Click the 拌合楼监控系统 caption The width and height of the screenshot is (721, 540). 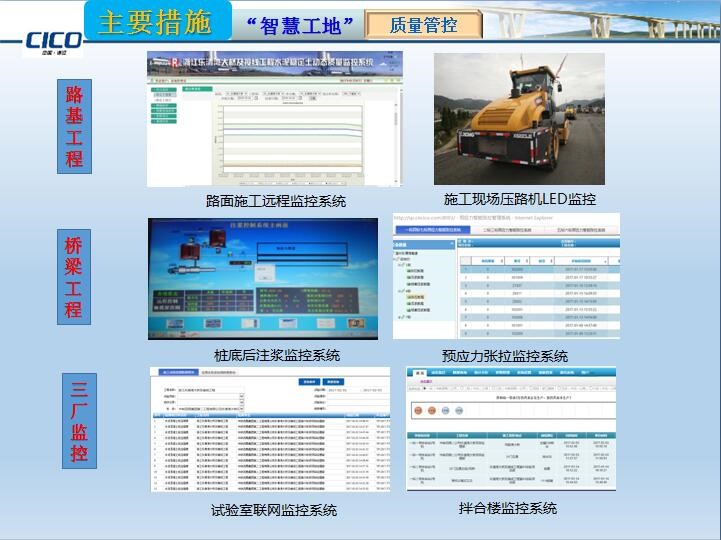tap(508, 509)
